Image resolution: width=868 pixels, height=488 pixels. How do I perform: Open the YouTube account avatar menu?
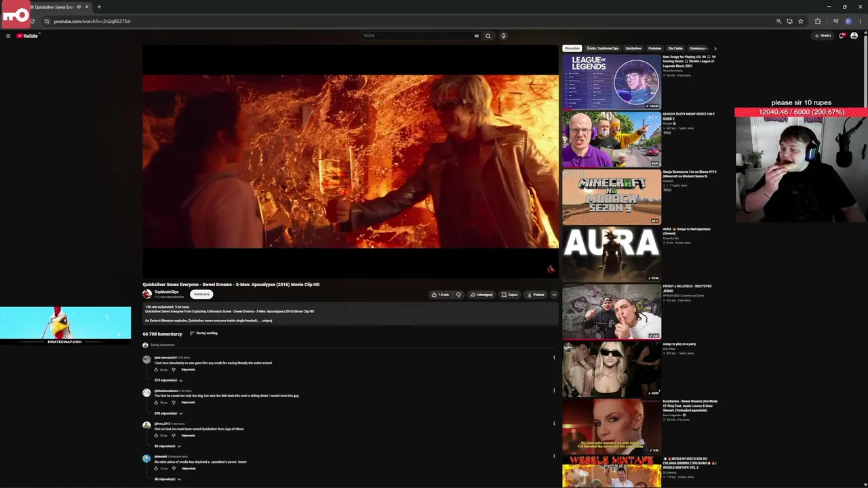coord(854,36)
